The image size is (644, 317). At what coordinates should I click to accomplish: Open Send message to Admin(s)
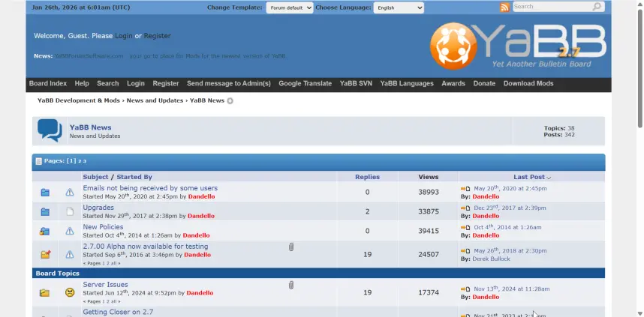229,83
